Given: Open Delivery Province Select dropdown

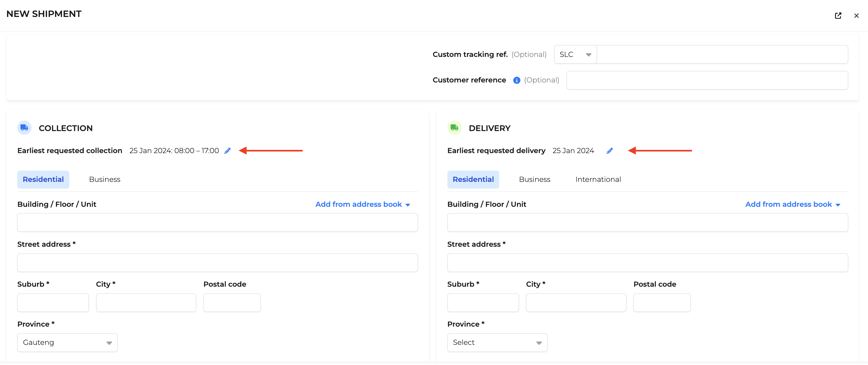Looking at the screenshot, I should 497,342.
